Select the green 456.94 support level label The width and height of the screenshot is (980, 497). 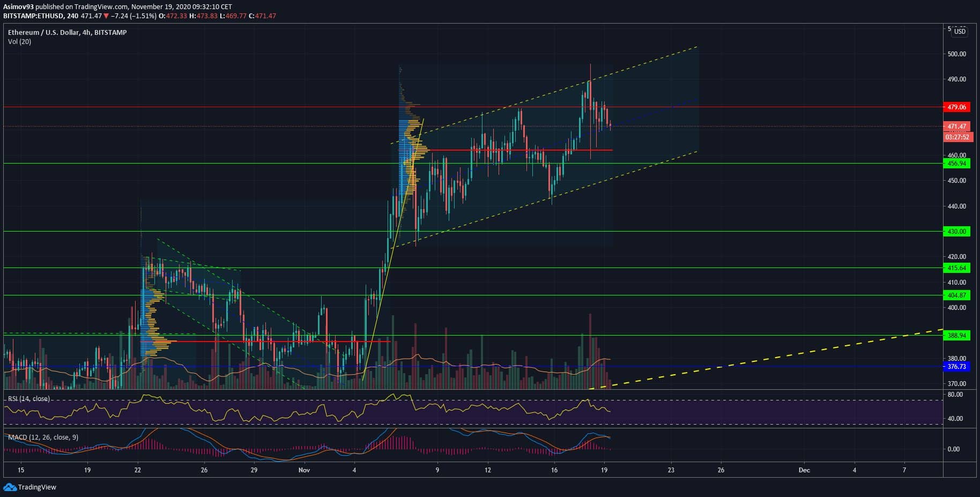click(956, 164)
